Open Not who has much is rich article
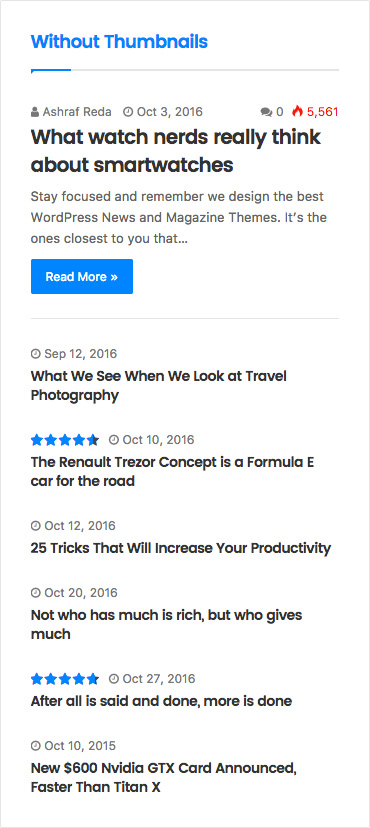370x828 pixels. click(x=166, y=624)
